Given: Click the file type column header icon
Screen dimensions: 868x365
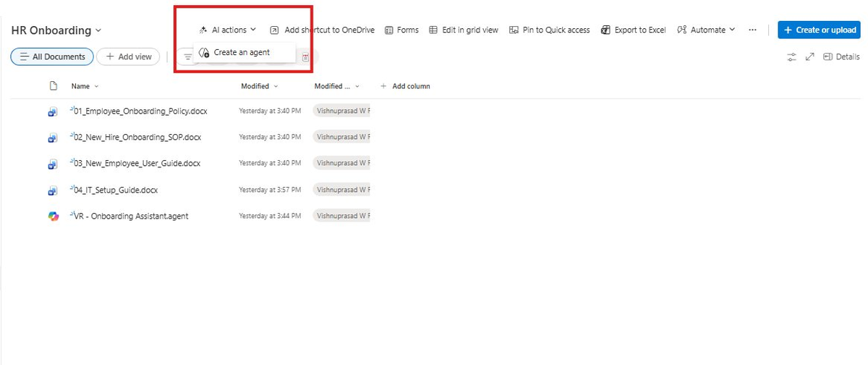Looking at the screenshot, I should point(53,85).
